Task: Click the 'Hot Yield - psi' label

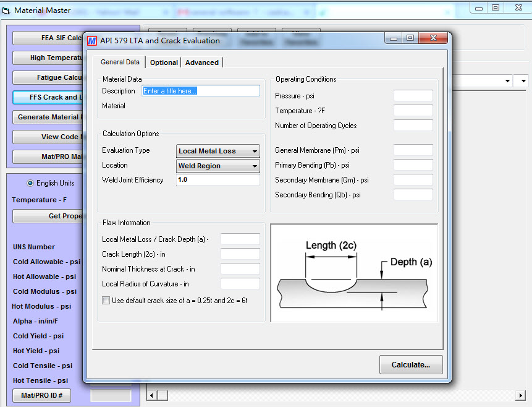Action: tap(36, 351)
